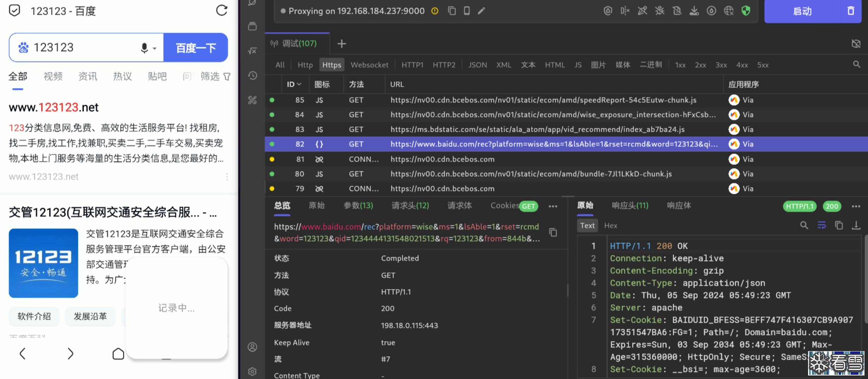Click the green shield icon in proxy toolbar
This screenshot has width=868, height=379.
click(746, 11)
